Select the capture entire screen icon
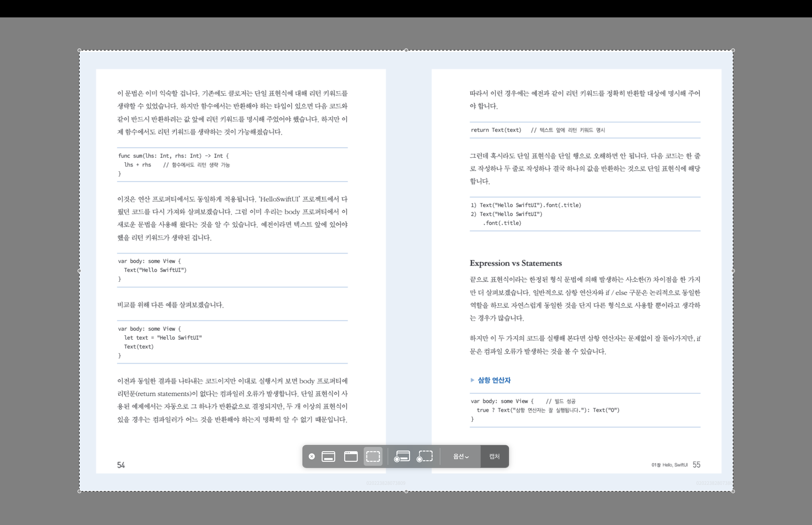Image resolution: width=812 pixels, height=525 pixels. coord(328,456)
